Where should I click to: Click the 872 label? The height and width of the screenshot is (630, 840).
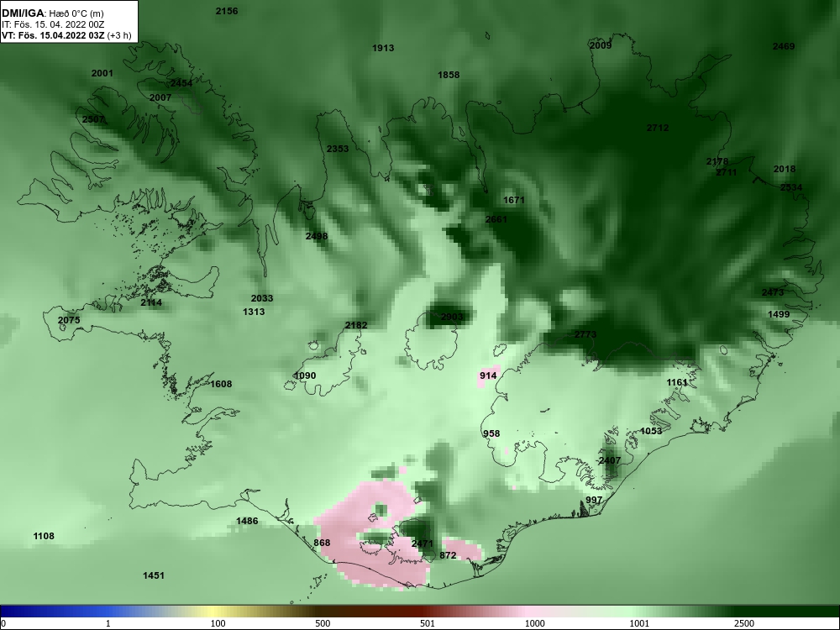click(x=448, y=555)
